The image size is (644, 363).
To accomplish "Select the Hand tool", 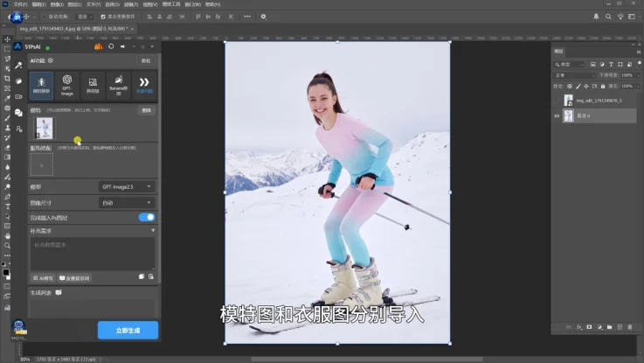I will click(7, 235).
